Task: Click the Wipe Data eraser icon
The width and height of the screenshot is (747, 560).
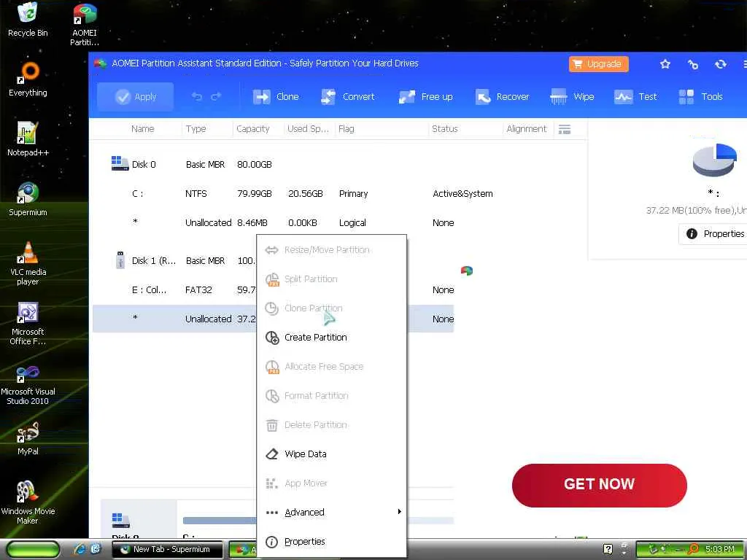Action: tap(271, 454)
